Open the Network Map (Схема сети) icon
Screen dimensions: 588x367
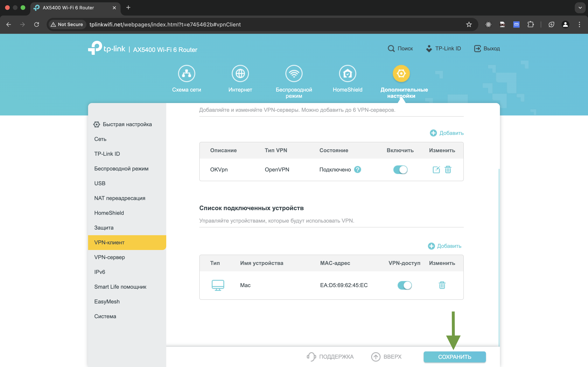186,73
